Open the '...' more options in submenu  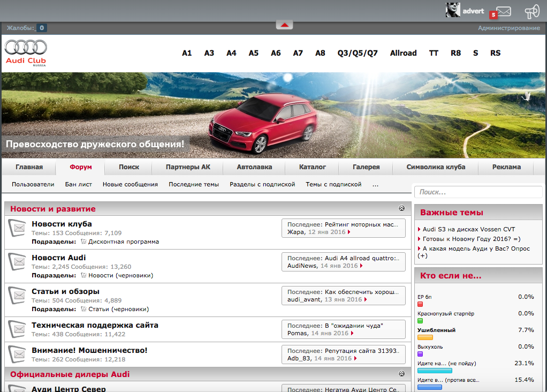click(375, 184)
